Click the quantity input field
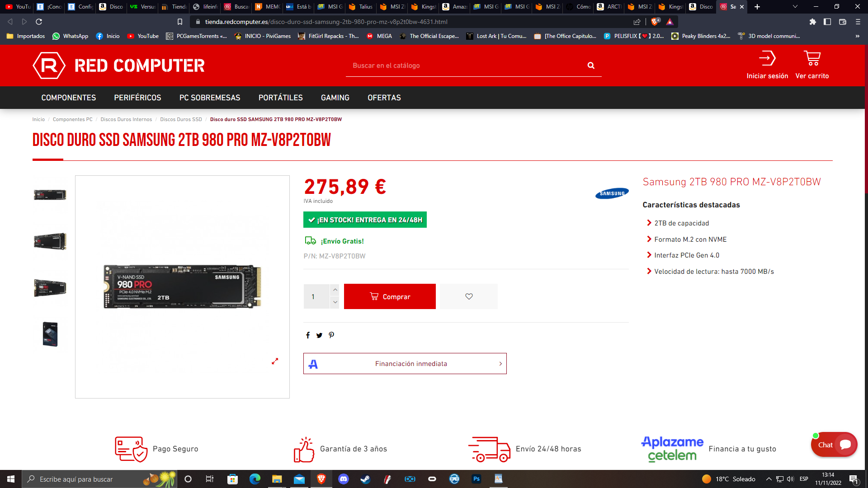 click(x=316, y=296)
